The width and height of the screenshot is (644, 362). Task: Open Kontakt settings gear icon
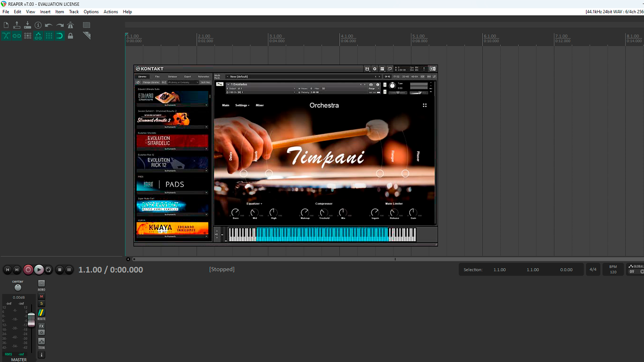[x=375, y=69]
